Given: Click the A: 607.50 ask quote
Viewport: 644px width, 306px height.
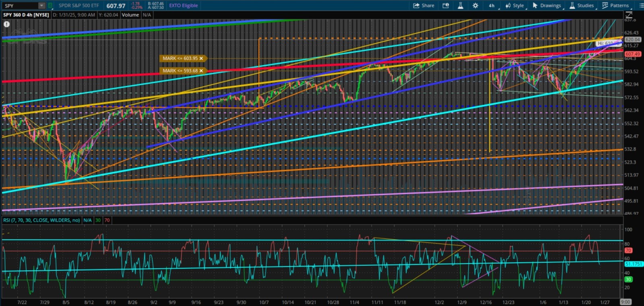Looking at the screenshot, I should [156, 8].
